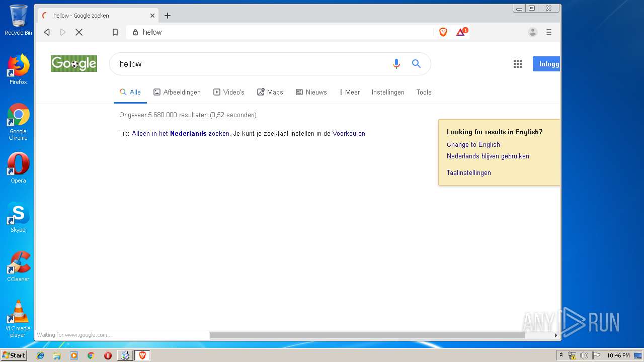Select the CCleaner desktop shortcut
This screenshot has width=644, height=362.
click(18, 266)
